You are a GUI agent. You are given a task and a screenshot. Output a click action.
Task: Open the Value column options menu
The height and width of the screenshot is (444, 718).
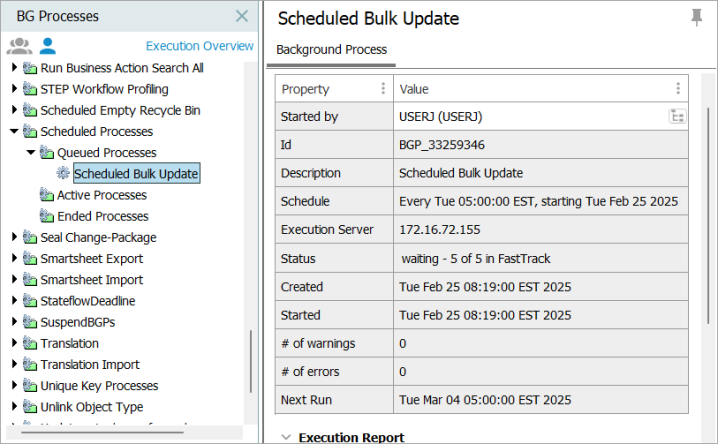pyautogui.click(x=678, y=88)
